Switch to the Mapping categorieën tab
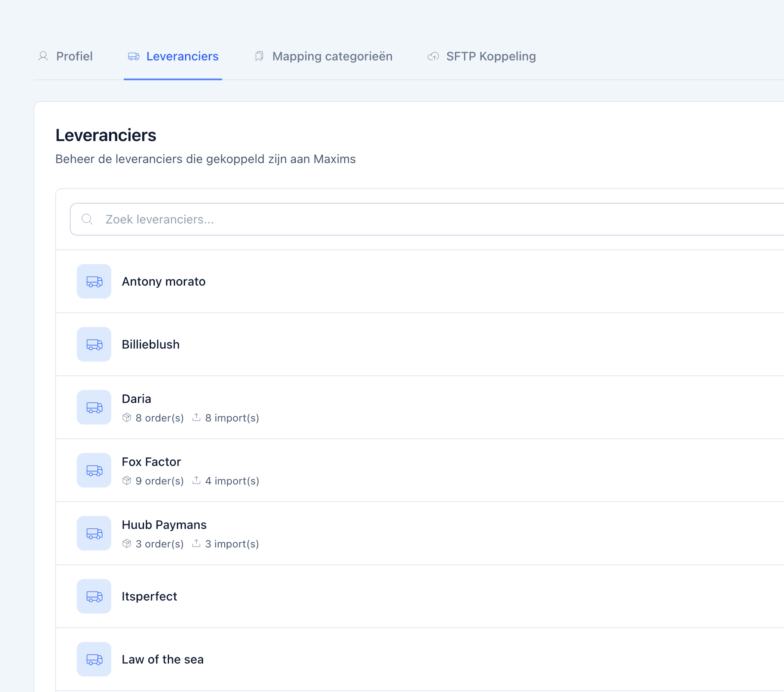Screen dimensions: 784x692 [332, 56]
